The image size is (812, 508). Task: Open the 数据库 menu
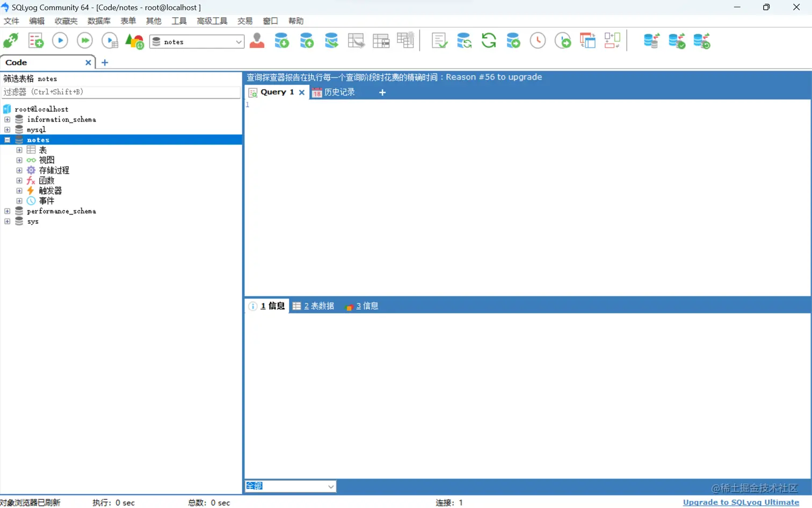click(99, 21)
